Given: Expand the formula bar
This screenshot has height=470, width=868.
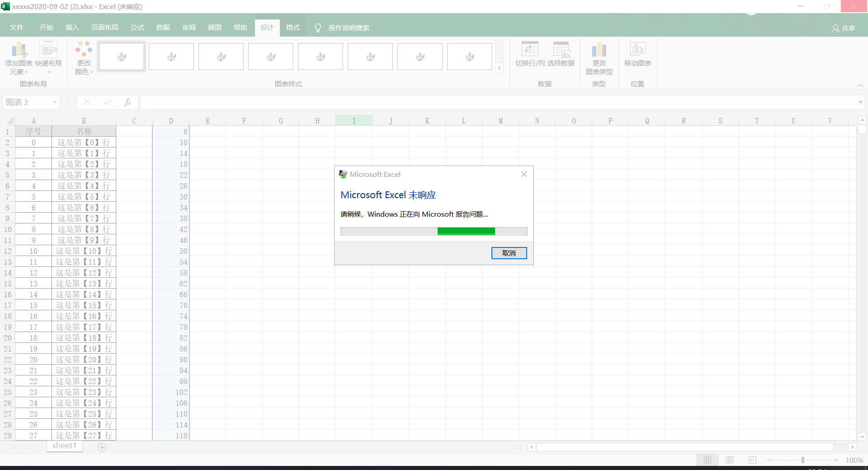Looking at the screenshot, I should (860, 102).
